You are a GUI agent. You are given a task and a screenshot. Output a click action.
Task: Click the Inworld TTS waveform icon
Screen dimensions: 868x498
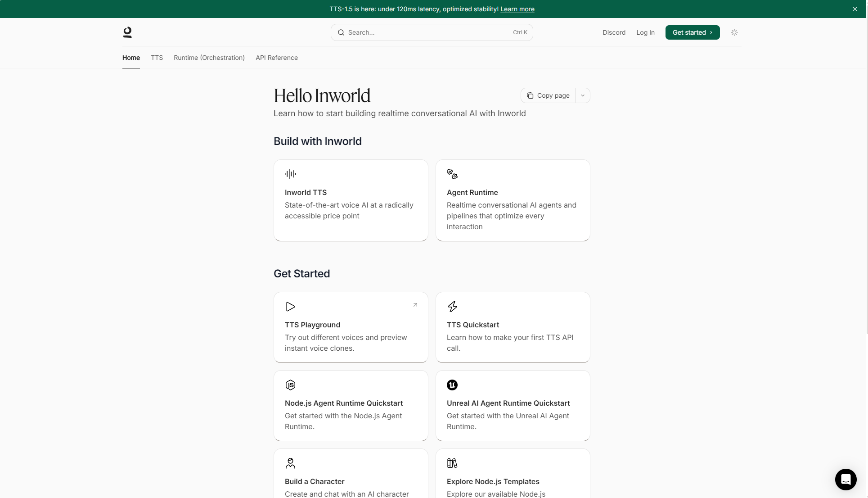pos(290,174)
